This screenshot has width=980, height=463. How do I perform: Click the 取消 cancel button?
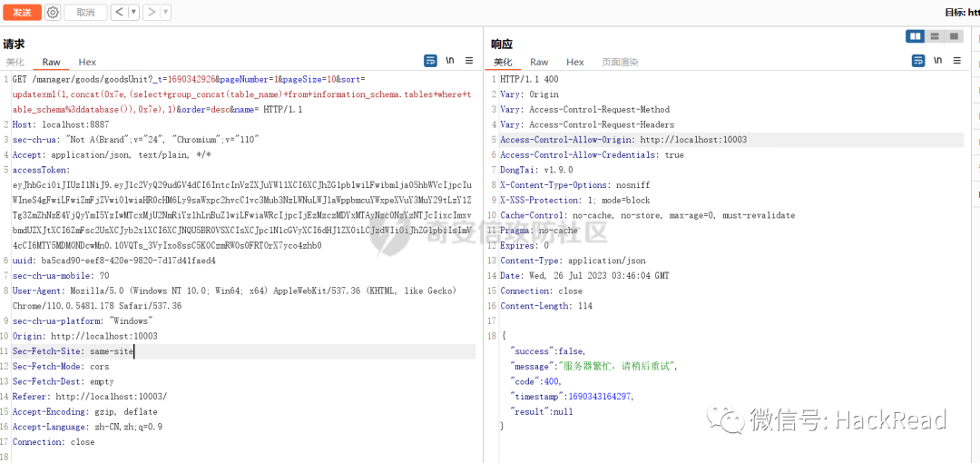point(85,12)
